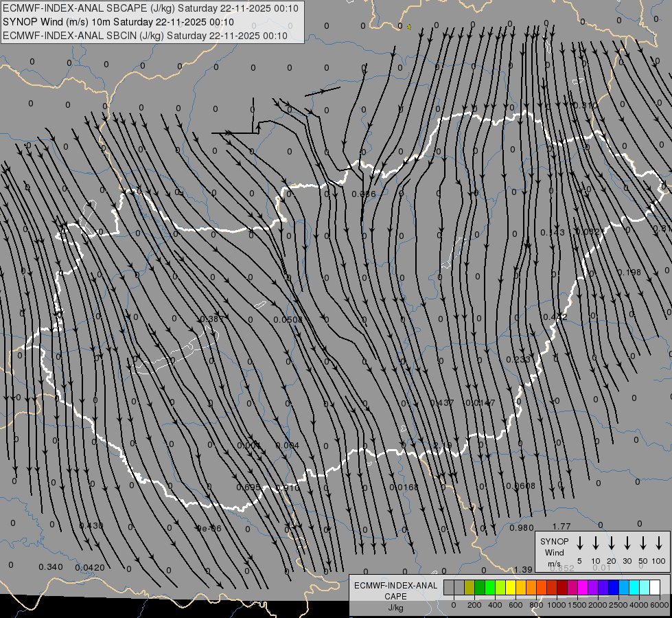Click the wind legend arrow above 100
The width and height of the screenshot is (672, 618).
click(659, 543)
